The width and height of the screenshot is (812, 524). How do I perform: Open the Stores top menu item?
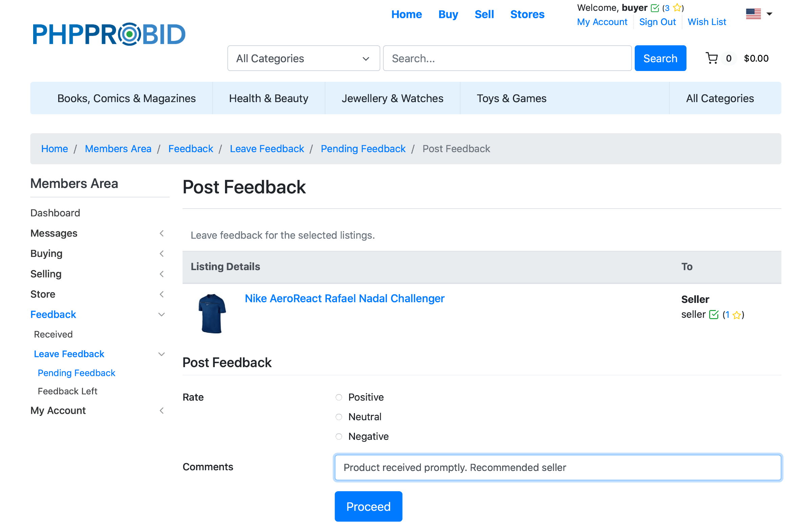click(x=527, y=14)
